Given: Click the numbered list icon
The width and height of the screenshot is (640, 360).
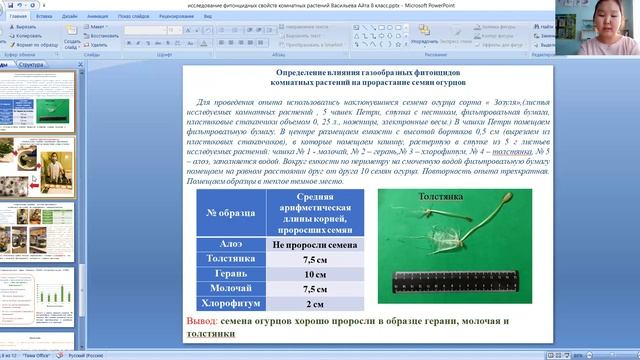Looking at the screenshot, I should pos(235,30).
